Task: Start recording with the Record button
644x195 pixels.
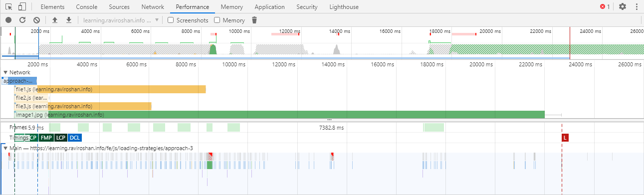Action: (8, 20)
